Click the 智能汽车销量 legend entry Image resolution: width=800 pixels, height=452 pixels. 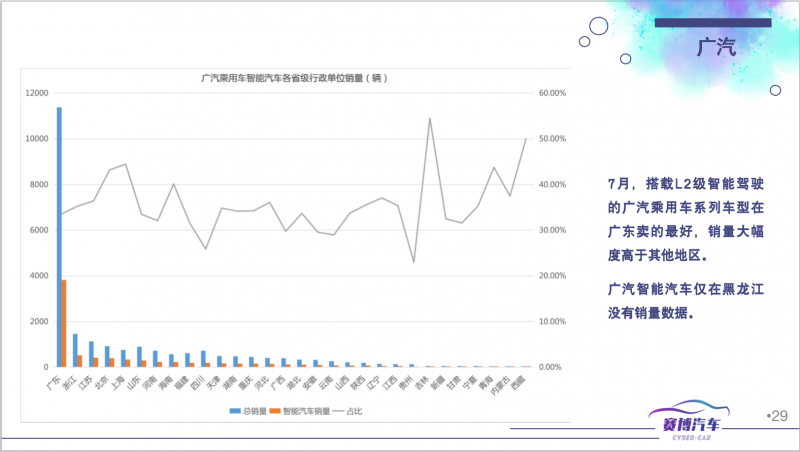tap(300, 411)
